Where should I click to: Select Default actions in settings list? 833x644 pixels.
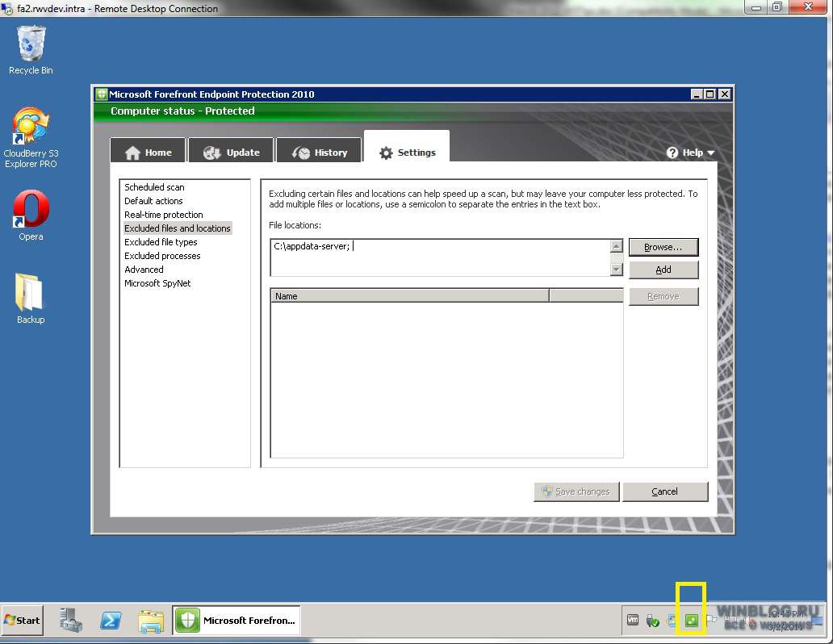[153, 201]
